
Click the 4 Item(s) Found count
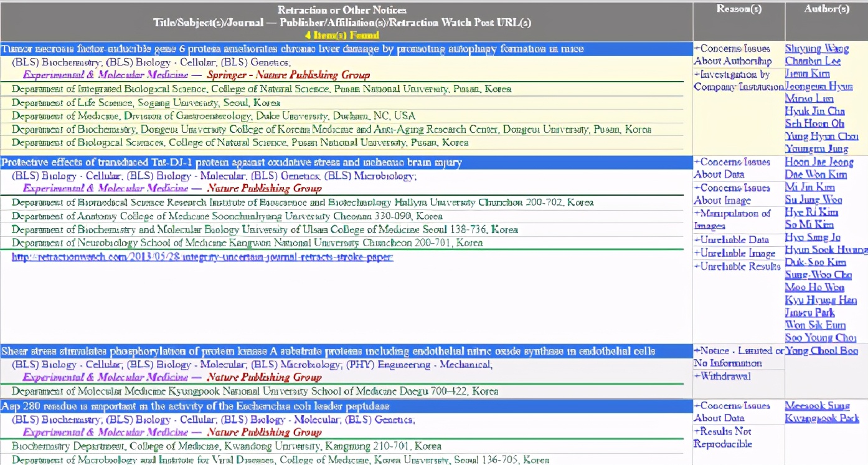pyautogui.click(x=342, y=35)
